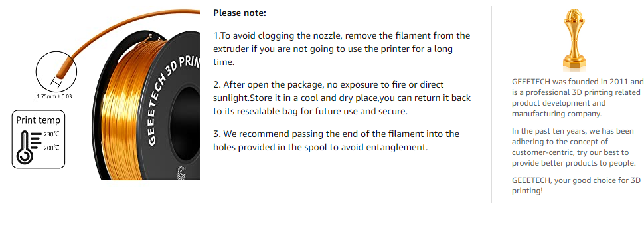Screen dimensions: 644x244
Task: Click the vertical divider beside brand info
Action: coord(491,104)
